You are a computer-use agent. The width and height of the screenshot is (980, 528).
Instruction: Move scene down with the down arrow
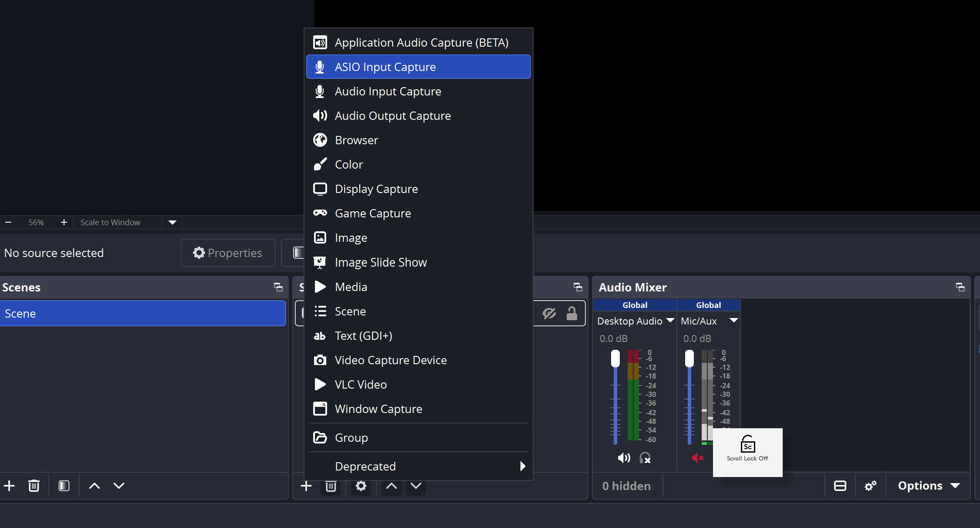point(119,486)
